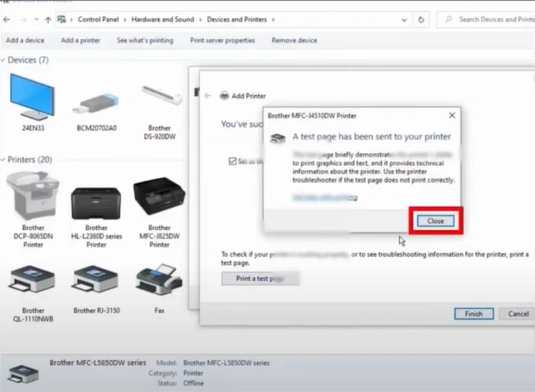Image resolution: width=535 pixels, height=392 pixels.
Task: Toggle the set as default printer checkbox
Action: (231, 161)
